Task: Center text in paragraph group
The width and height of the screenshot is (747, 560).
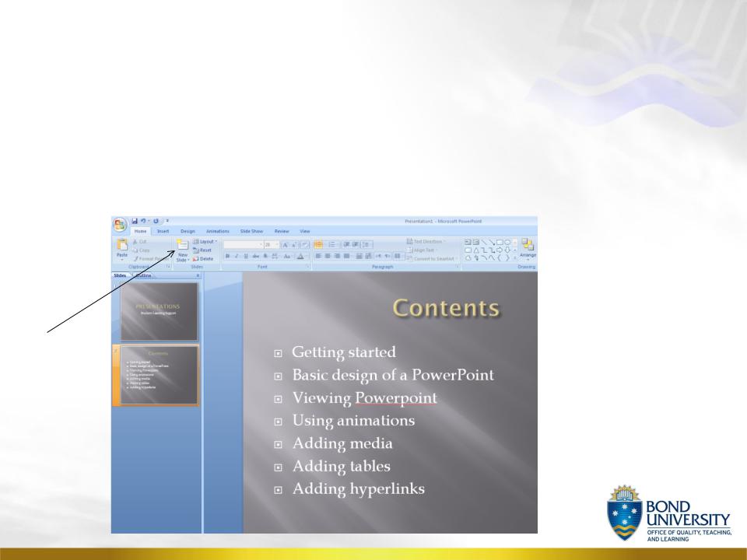Action: click(328, 256)
